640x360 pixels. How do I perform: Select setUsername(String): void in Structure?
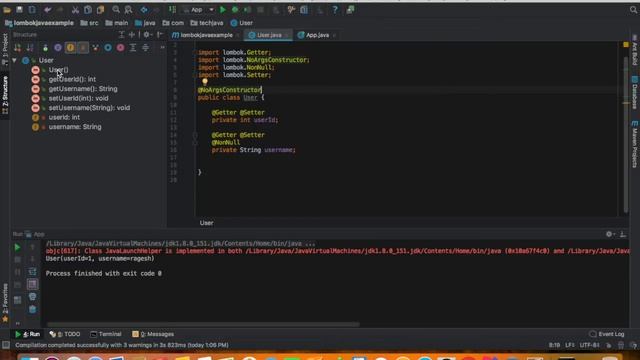pyautogui.click(x=89, y=108)
